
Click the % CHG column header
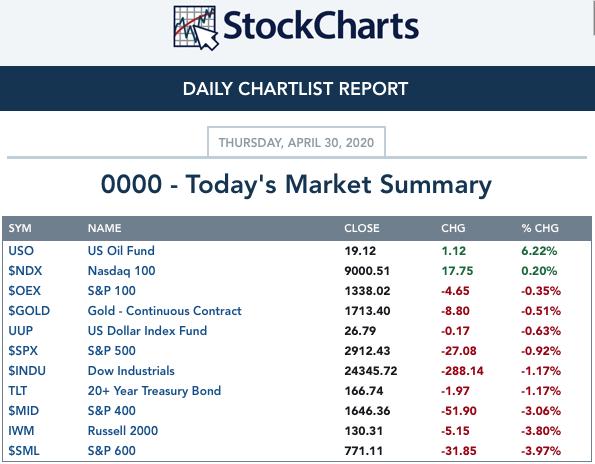(x=540, y=228)
